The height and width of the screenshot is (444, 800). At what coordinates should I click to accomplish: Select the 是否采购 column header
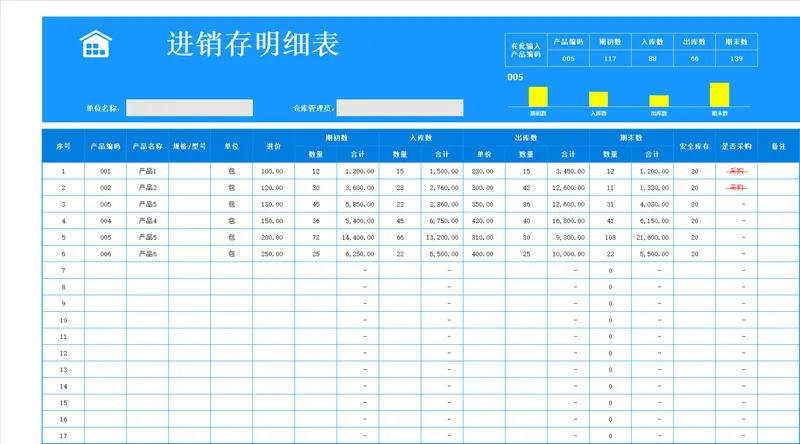pyautogui.click(x=736, y=146)
